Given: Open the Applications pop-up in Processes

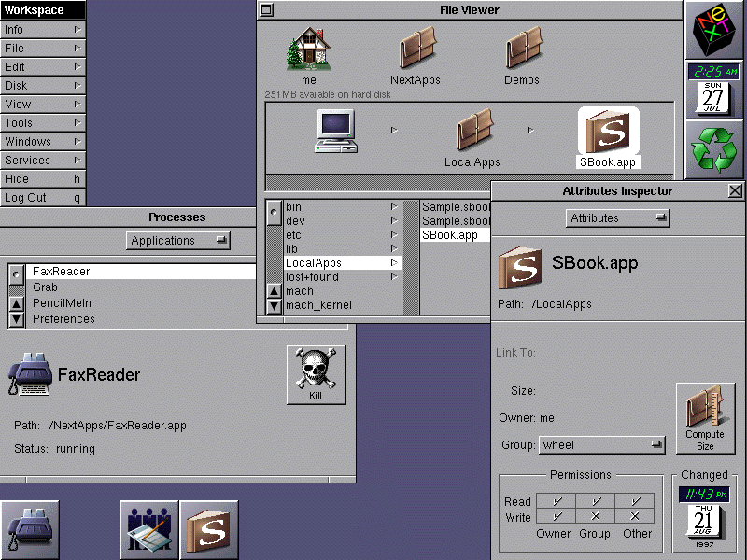Looking at the screenshot, I should [x=178, y=241].
